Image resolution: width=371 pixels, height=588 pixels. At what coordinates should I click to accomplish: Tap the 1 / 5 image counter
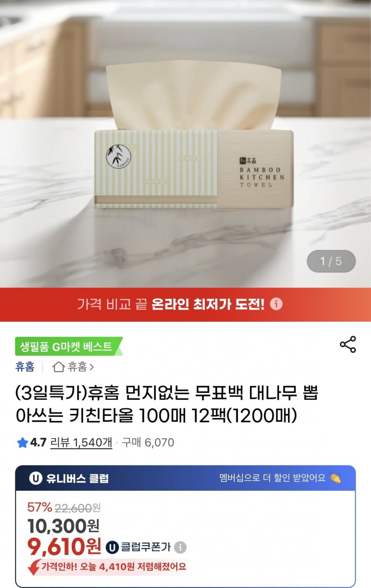click(331, 261)
